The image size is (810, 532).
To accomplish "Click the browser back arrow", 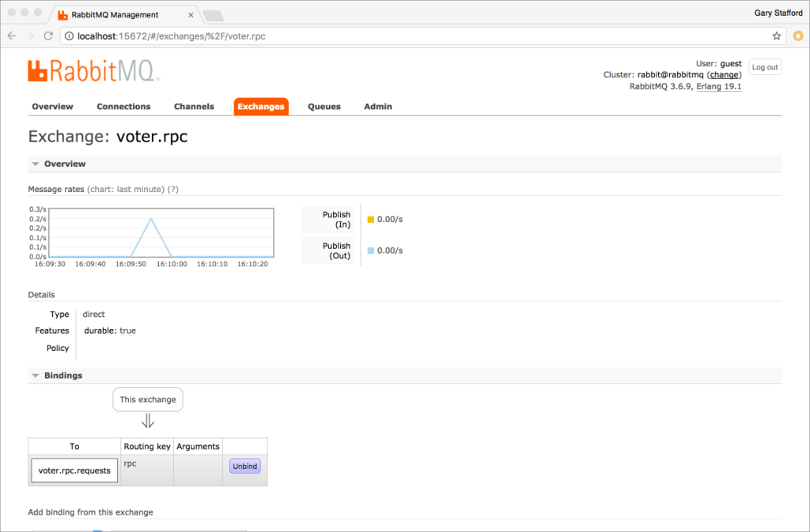I will 12,36.
